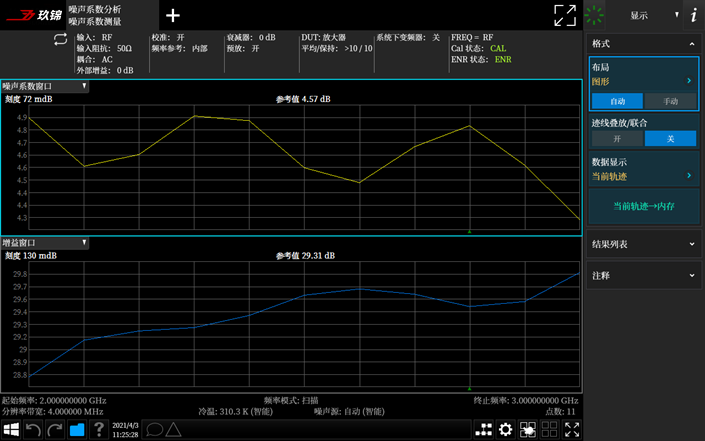Click the plus icon to add measurement
This screenshot has height=441, width=705.
(x=173, y=16)
